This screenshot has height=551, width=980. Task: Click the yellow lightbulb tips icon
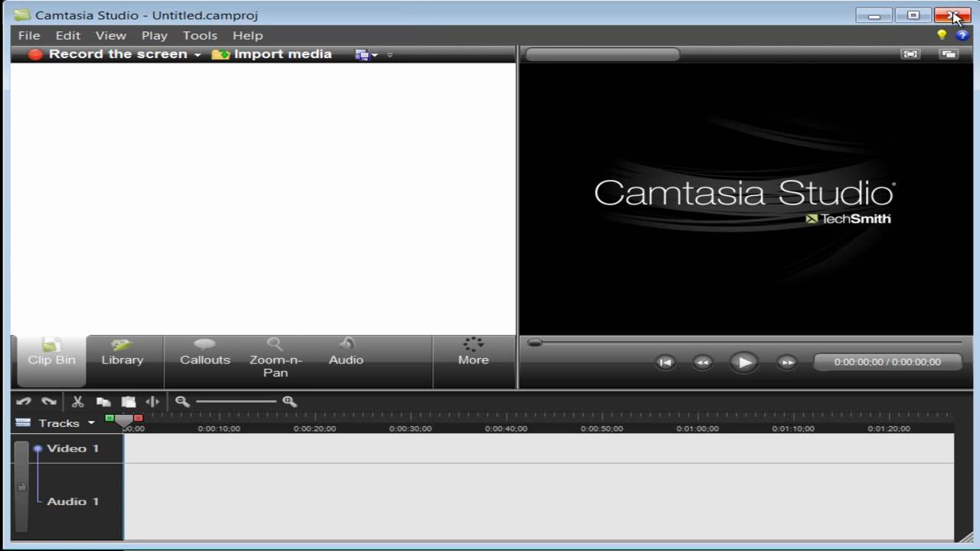(942, 35)
